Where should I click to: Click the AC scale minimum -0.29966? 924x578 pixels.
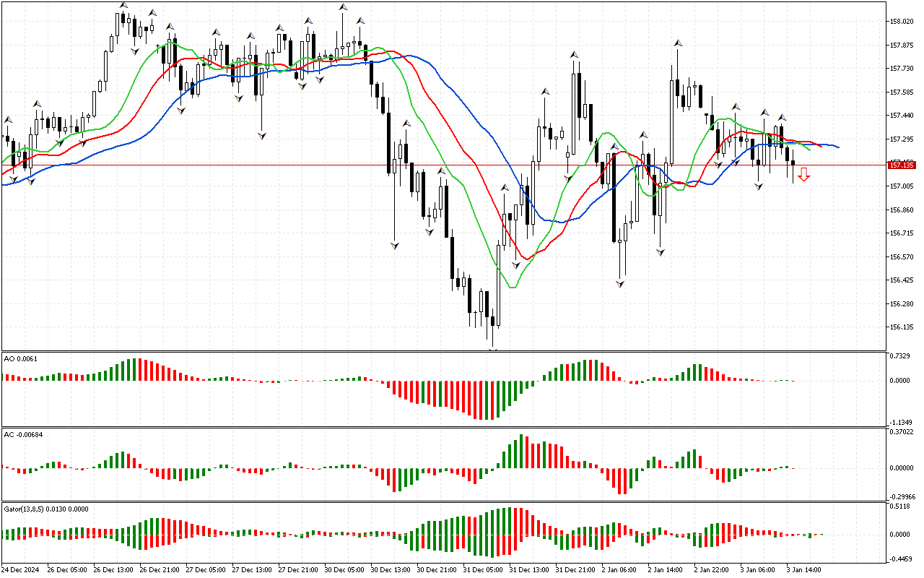pos(902,497)
